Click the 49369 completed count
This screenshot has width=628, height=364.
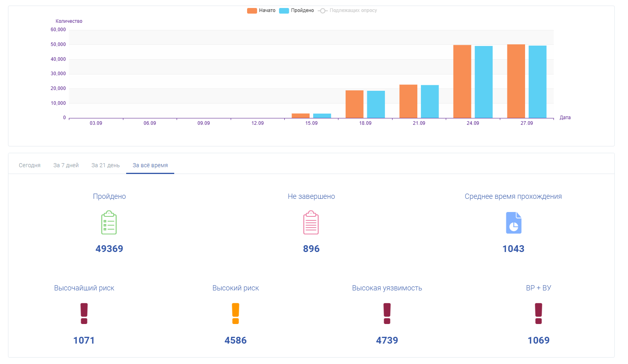[x=109, y=249]
